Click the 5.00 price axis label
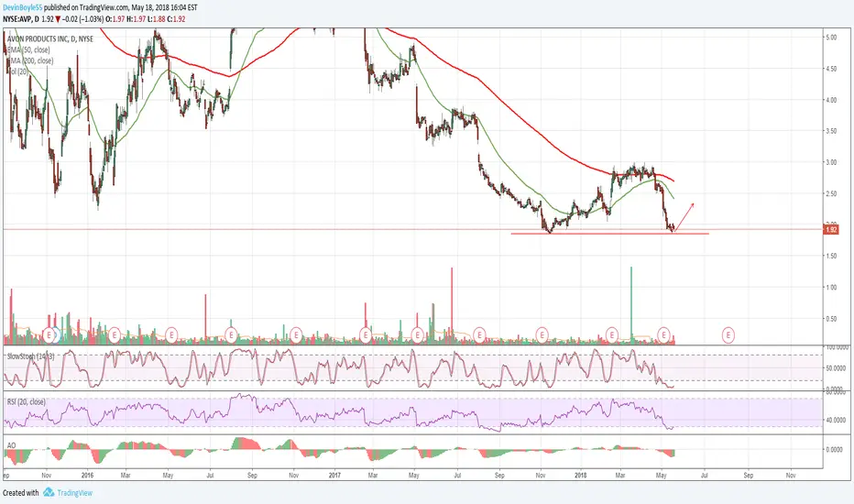Screen dimensions: 854x504 [831, 38]
